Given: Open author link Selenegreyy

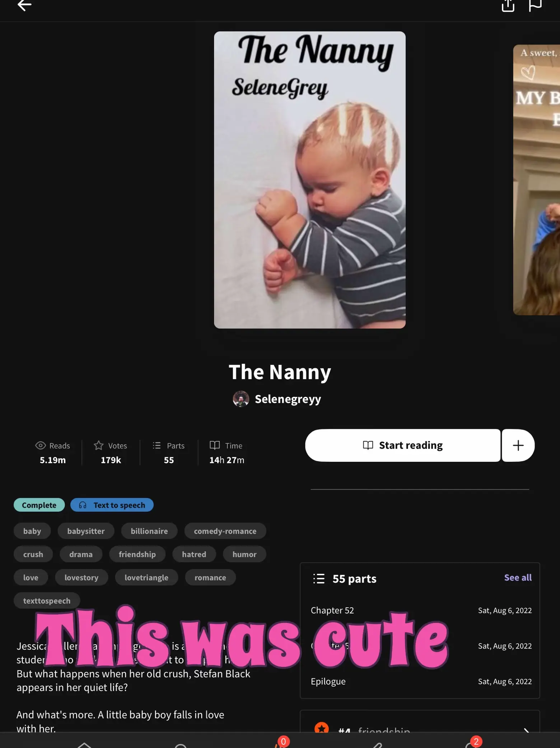Looking at the screenshot, I should 288,399.
